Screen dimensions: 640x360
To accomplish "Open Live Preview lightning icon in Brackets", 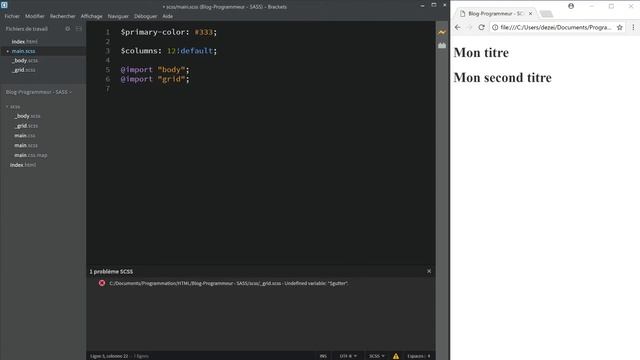I will [442, 32].
